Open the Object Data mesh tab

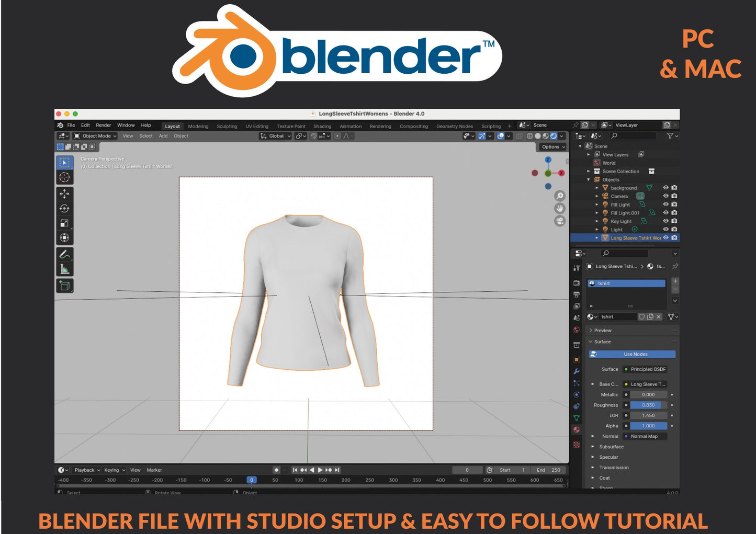coord(577,418)
